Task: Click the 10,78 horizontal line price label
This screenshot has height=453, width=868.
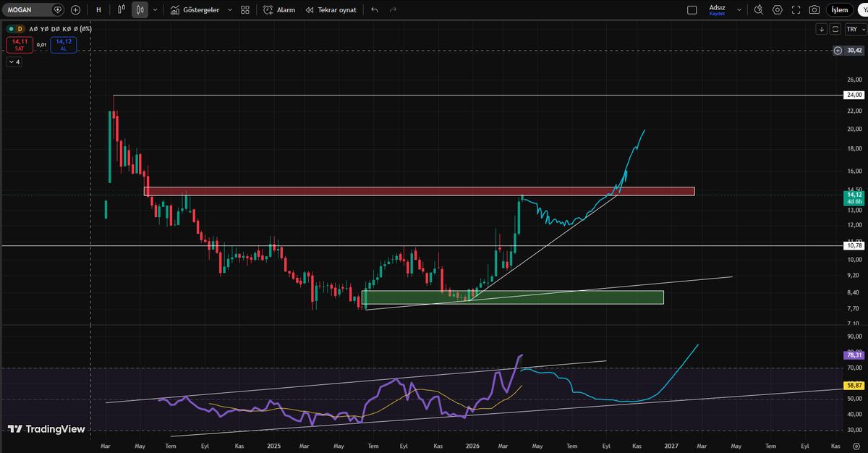Action: pos(854,246)
